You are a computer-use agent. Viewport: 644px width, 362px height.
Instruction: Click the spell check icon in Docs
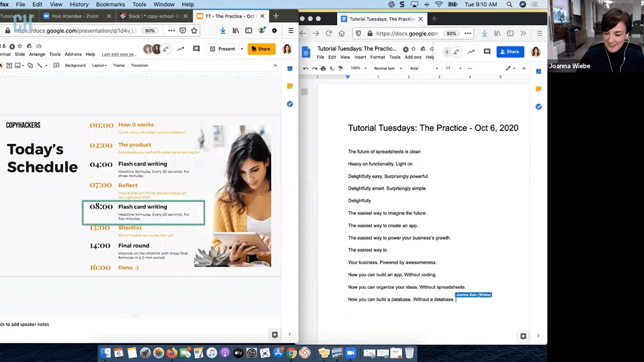(x=332, y=68)
